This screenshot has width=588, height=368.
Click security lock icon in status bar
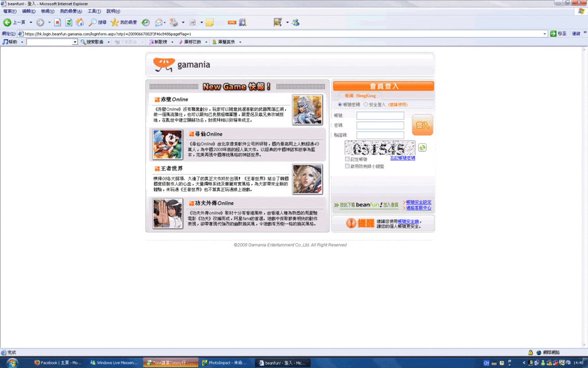tap(531, 352)
